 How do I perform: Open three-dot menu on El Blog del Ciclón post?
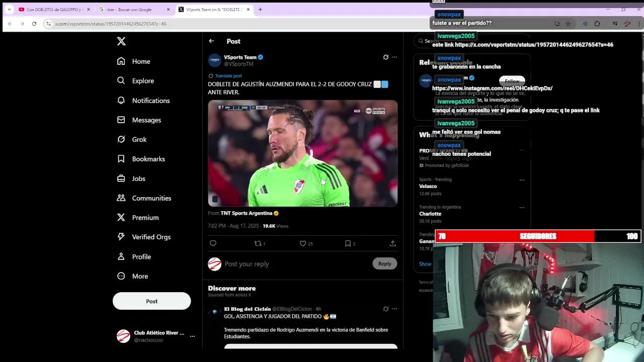click(394, 309)
